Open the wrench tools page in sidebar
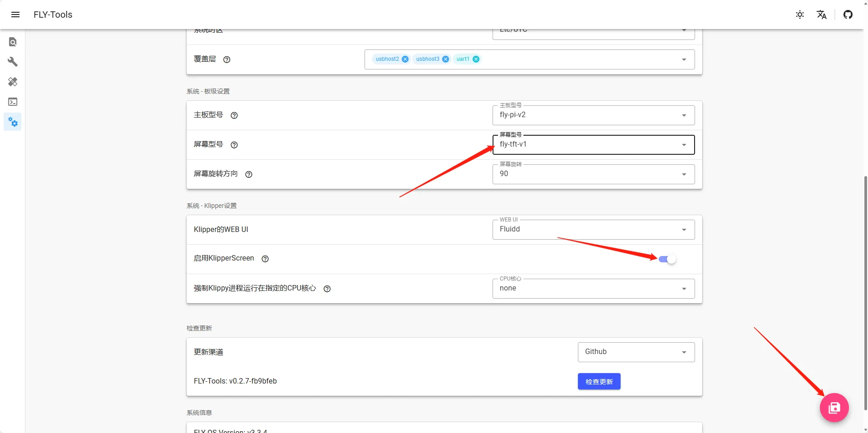Screen dimensions: 868x433 (13, 62)
